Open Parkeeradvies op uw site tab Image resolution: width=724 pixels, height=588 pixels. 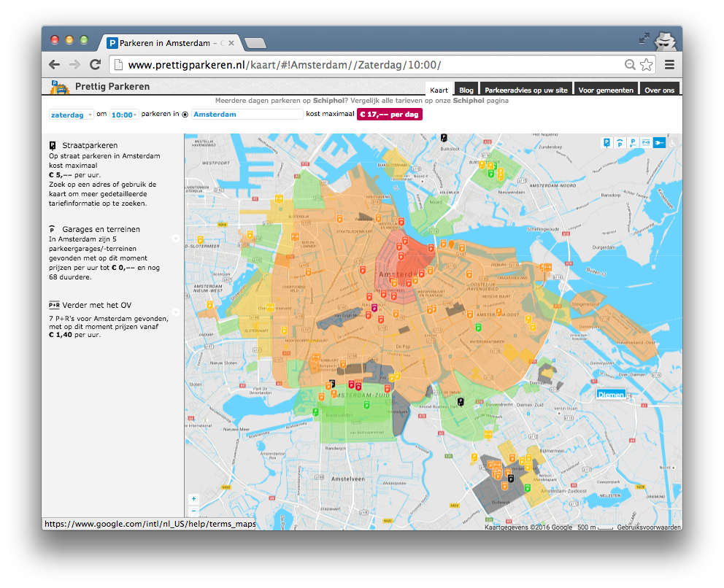[x=526, y=90]
